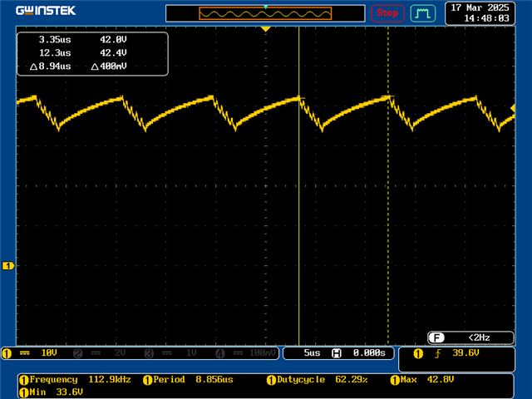This screenshot has height=399, width=532.
Task: Click the dimmed channel 2 indicator icon
Action: tap(77, 353)
